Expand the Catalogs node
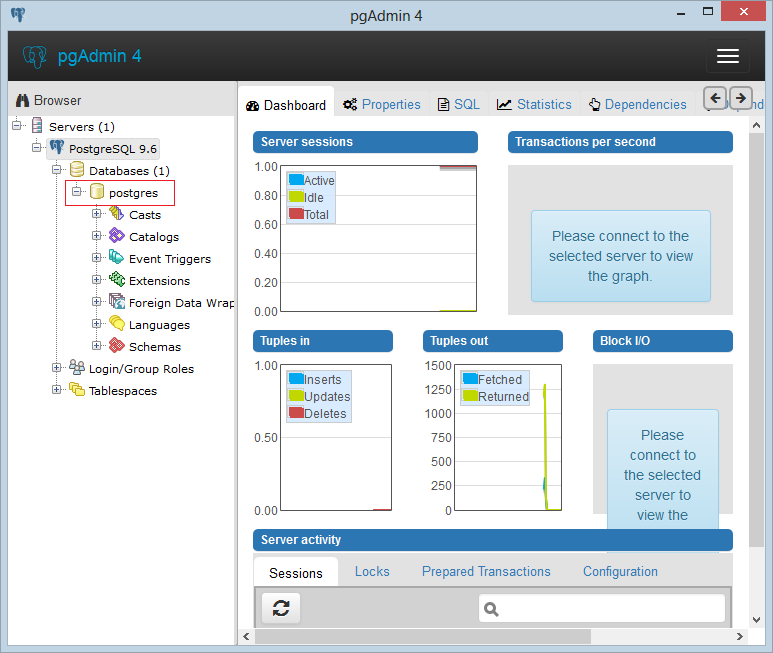The image size is (773, 653). click(x=97, y=236)
